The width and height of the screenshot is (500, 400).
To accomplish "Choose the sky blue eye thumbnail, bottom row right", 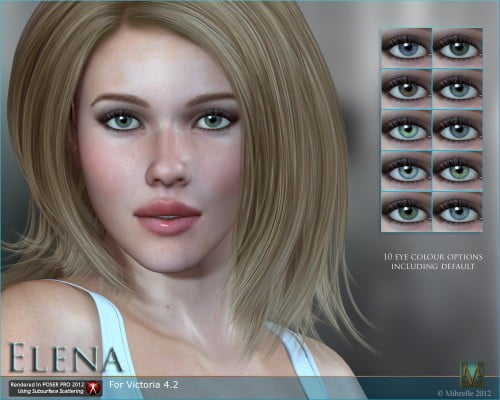I will [457, 212].
